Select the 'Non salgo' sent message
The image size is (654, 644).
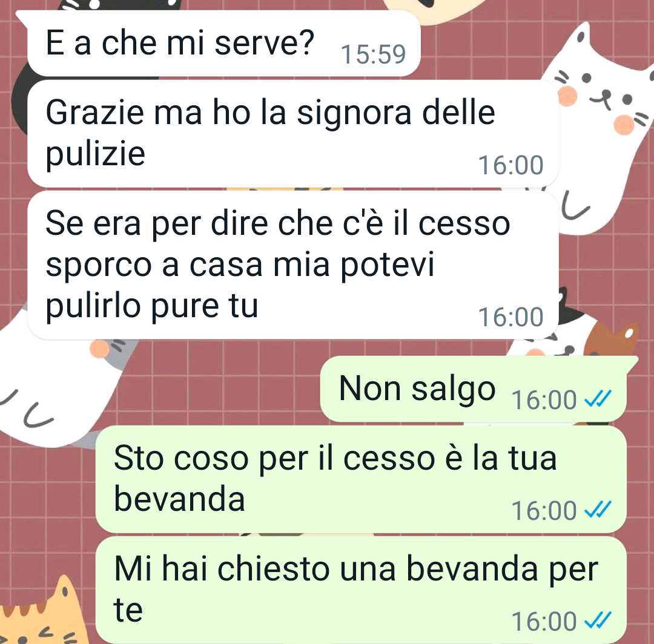click(474, 389)
